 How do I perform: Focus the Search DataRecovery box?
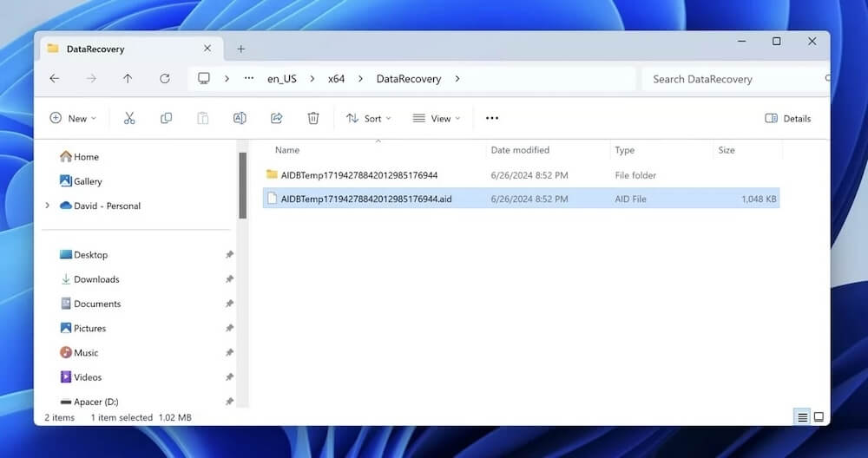(x=735, y=79)
